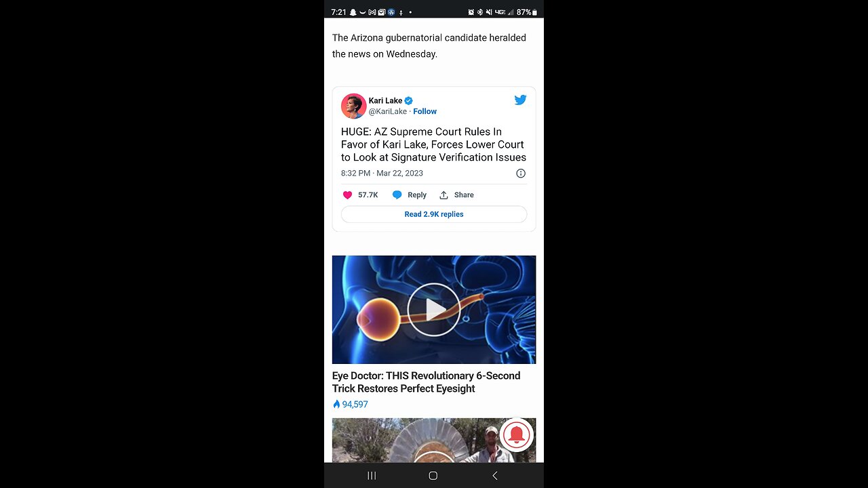Open Kari Lake's profile avatar

354,106
